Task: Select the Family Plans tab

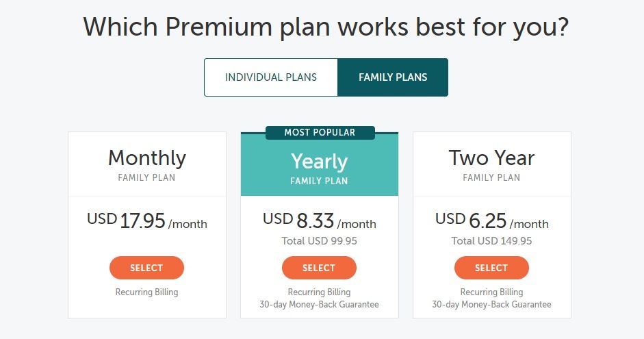Action: click(x=393, y=77)
